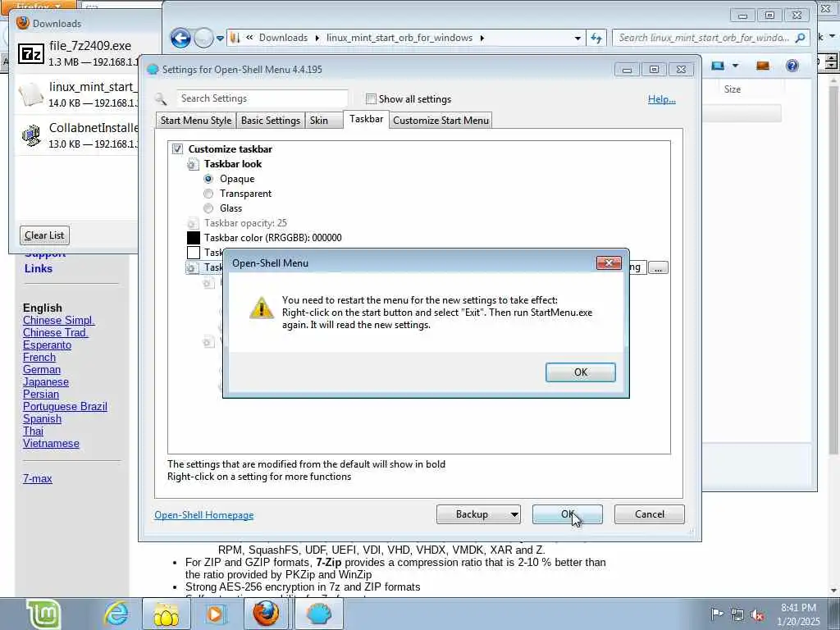Switch to Start Menu Style tab
Screen dimensions: 840x630
196,121
